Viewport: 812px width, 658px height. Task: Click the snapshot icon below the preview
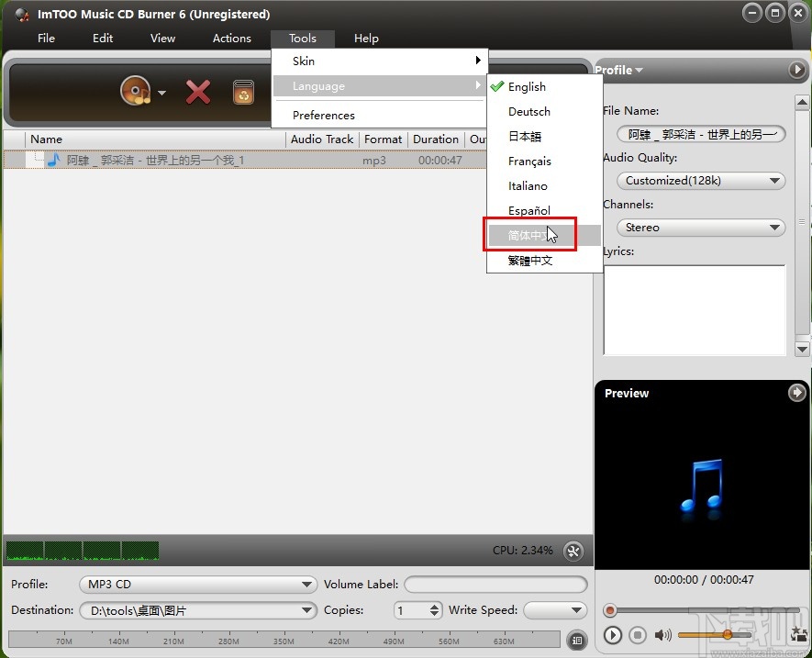click(x=797, y=634)
